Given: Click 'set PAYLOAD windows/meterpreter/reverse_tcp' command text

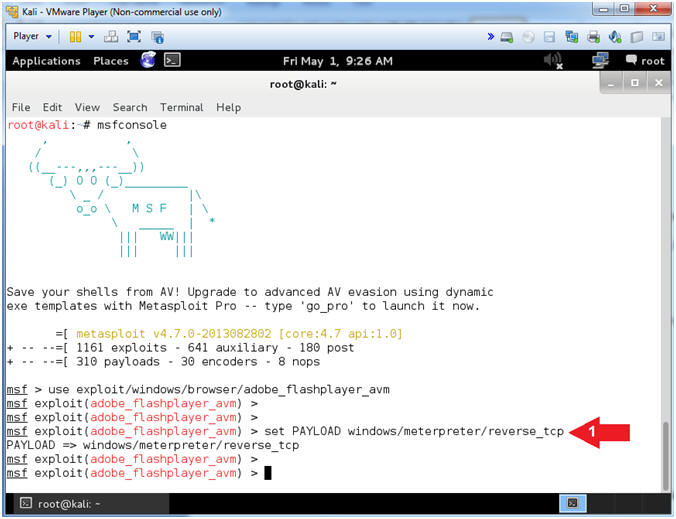Looking at the screenshot, I should click(x=414, y=431).
